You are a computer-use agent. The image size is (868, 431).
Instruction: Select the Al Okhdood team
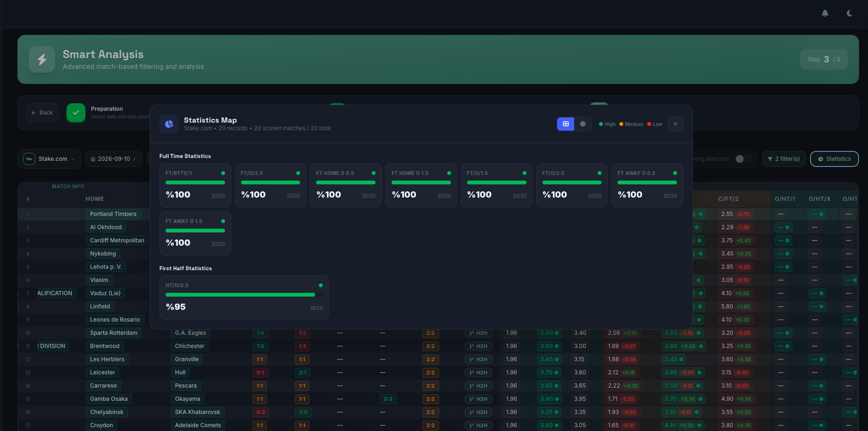(x=106, y=227)
